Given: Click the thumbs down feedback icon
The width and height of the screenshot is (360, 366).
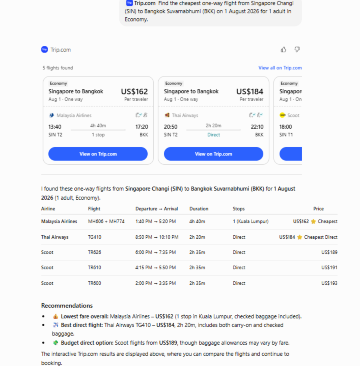Looking at the screenshot, I should [297, 50].
